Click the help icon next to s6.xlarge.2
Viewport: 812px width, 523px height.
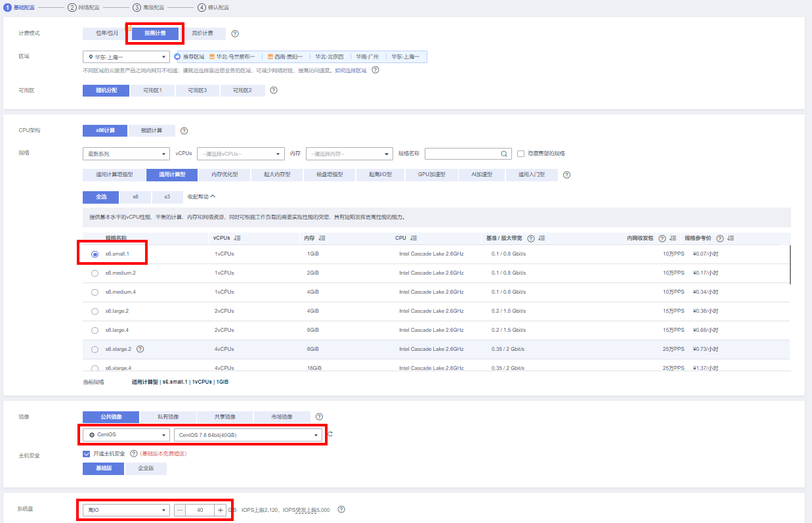[140, 349]
